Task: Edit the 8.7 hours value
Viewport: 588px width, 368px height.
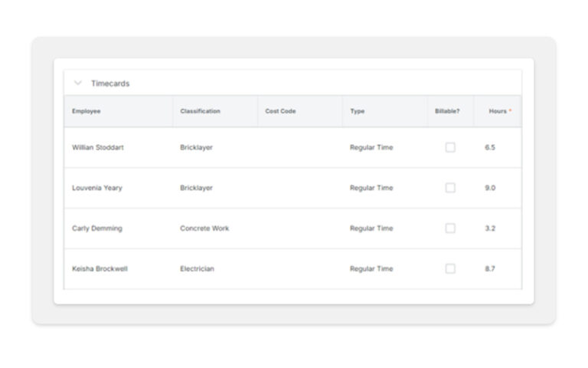Action: tap(490, 269)
